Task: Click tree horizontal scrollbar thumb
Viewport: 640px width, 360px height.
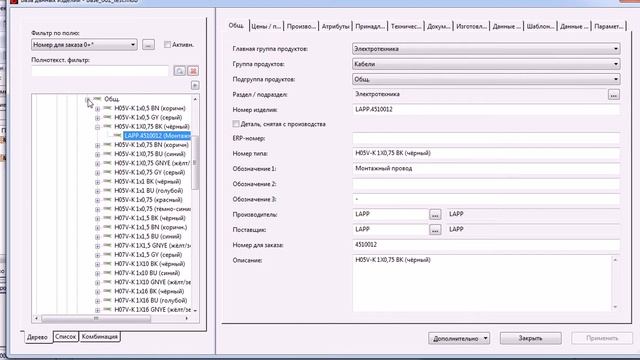Action: (x=96, y=318)
